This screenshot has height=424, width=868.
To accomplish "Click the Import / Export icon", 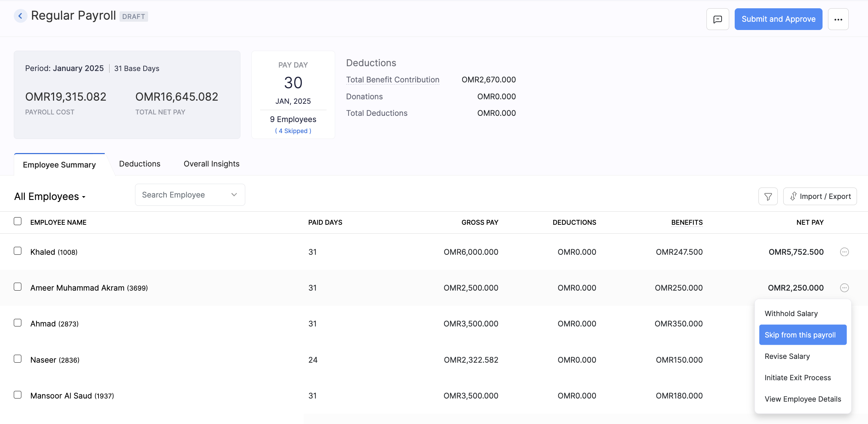I will (820, 196).
